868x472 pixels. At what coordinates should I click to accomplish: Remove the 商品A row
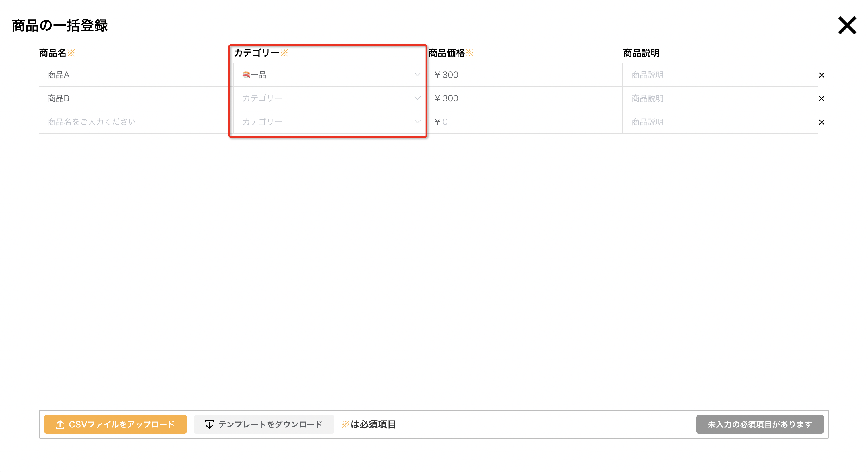(x=821, y=75)
